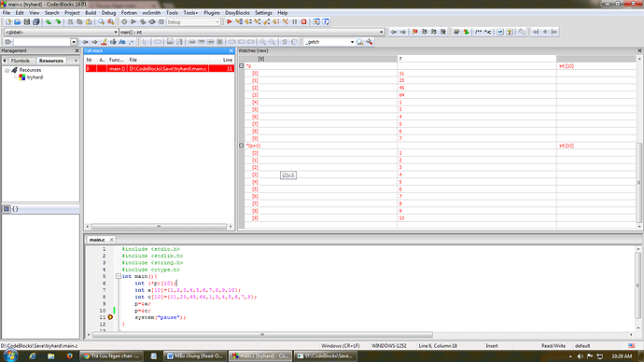Click the red Debug/Continue arrow icon

coord(230,21)
